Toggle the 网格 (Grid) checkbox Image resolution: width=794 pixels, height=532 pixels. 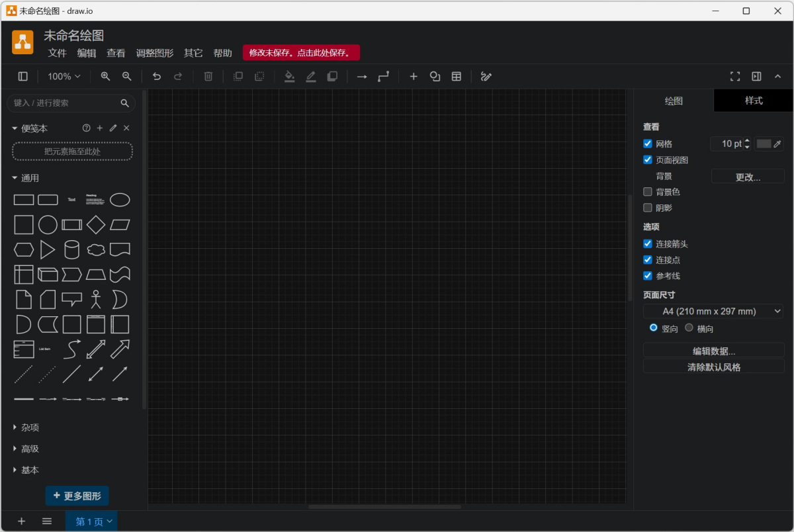coord(647,144)
